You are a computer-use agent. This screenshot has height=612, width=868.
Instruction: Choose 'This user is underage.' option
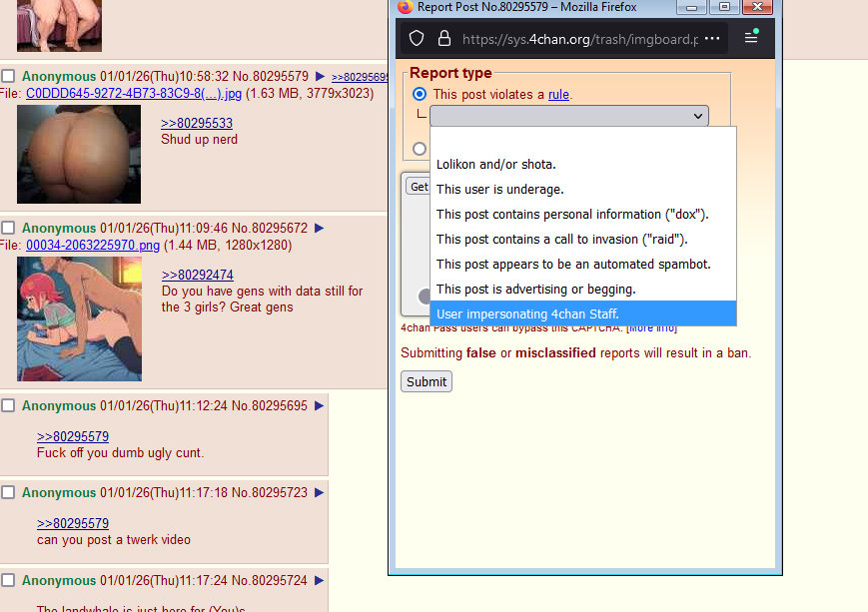click(x=583, y=190)
